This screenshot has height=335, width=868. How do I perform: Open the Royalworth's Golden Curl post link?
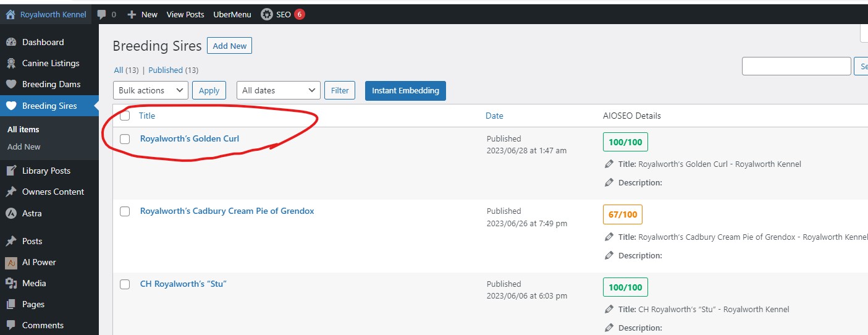point(190,138)
